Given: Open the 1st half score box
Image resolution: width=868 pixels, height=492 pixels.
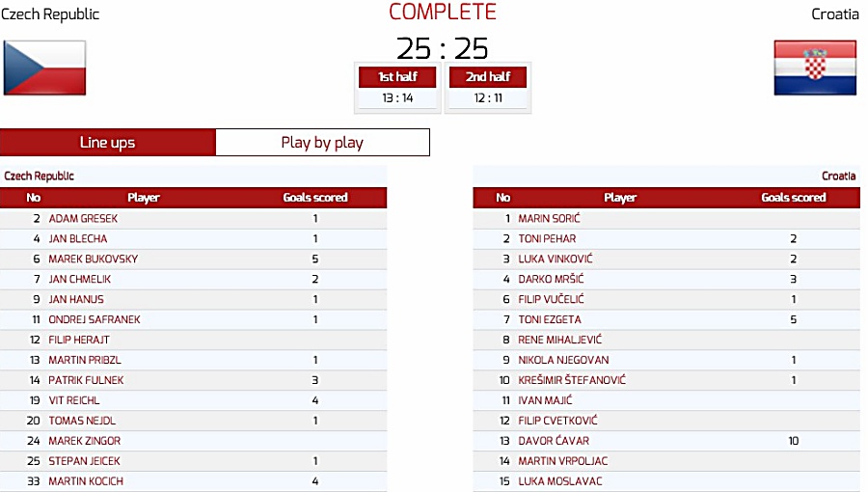Looking at the screenshot, I should pyautogui.click(x=397, y=88).
